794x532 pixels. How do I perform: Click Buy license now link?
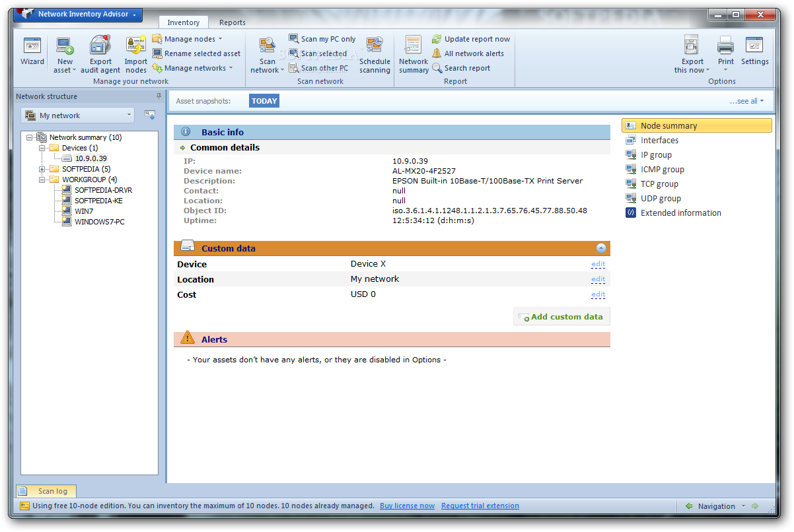[x=407, y=506]
